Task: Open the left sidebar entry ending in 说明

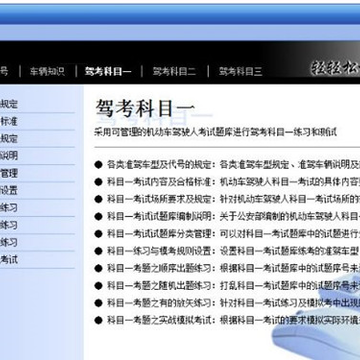Action: 9,156
